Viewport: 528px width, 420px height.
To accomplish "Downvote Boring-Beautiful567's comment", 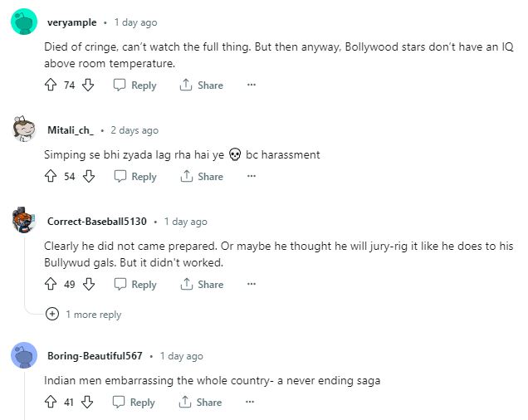I will pyautogui.click(x=88, y=402).
